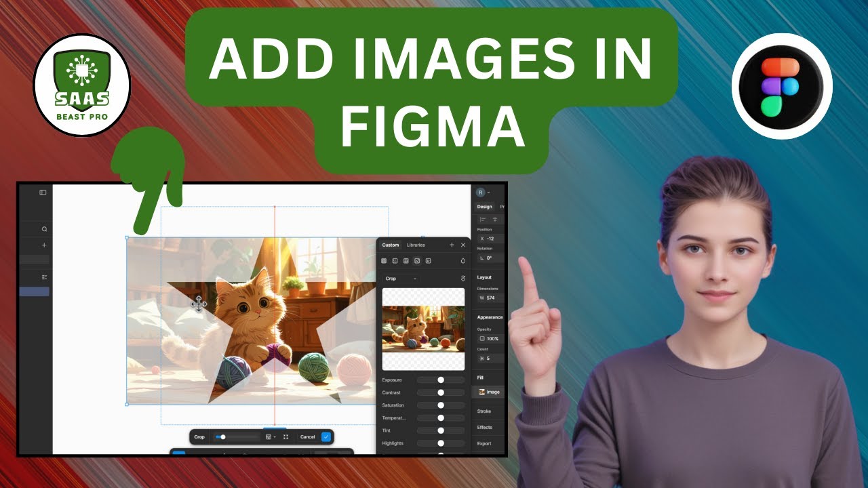Open the Export section
Image resolution: width=868 pixels, height=488 pixels.
(484, 444)
